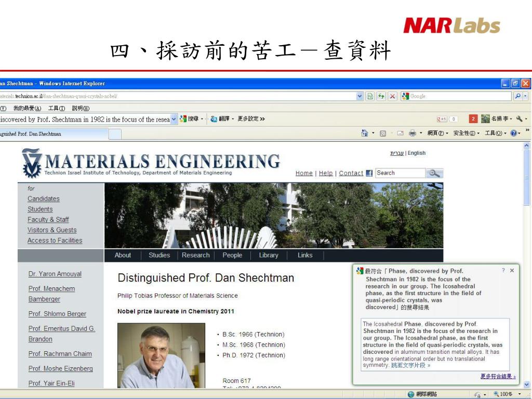Image resolution: width=532 pixels, height=399 pixels.
Task: Click the Home house icon in command bar
Action: point(365,133)
